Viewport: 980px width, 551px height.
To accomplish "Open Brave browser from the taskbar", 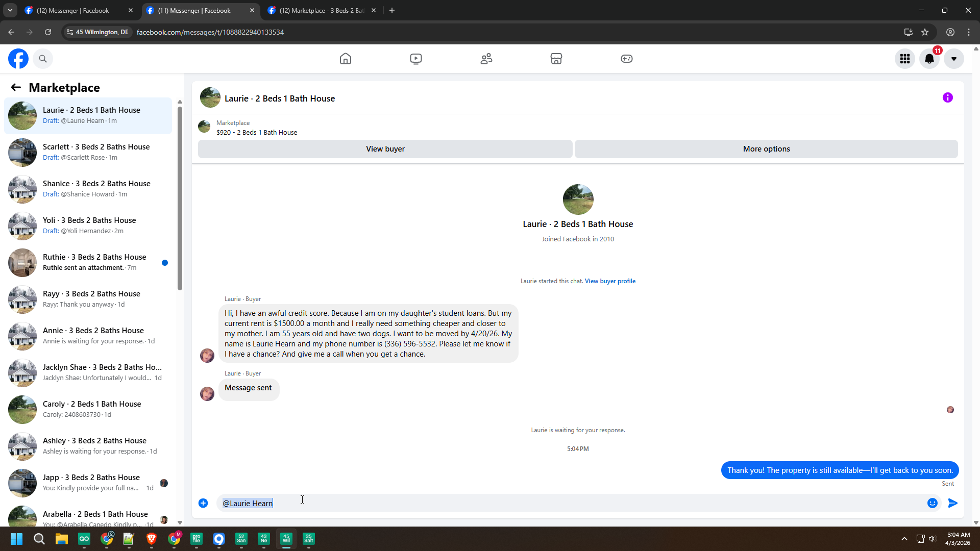I will (152, 539).
